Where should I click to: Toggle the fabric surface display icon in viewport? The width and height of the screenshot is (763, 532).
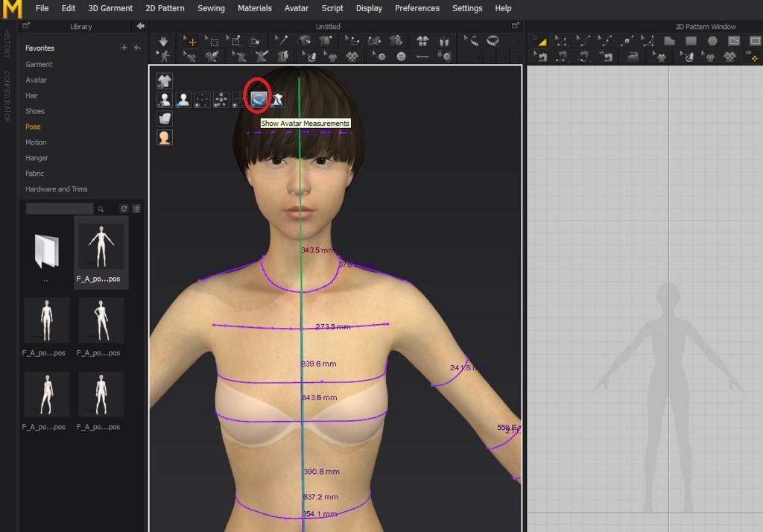tap(165, 118)
